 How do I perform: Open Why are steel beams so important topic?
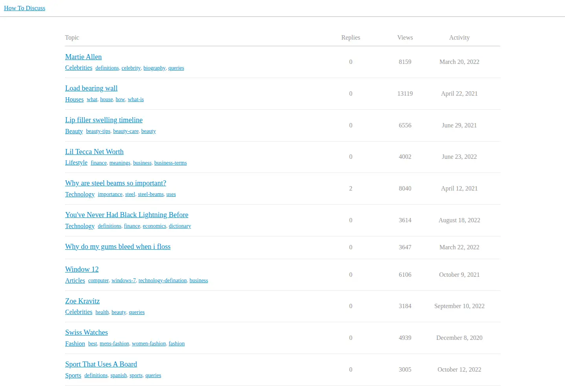[x=115, y=183]
